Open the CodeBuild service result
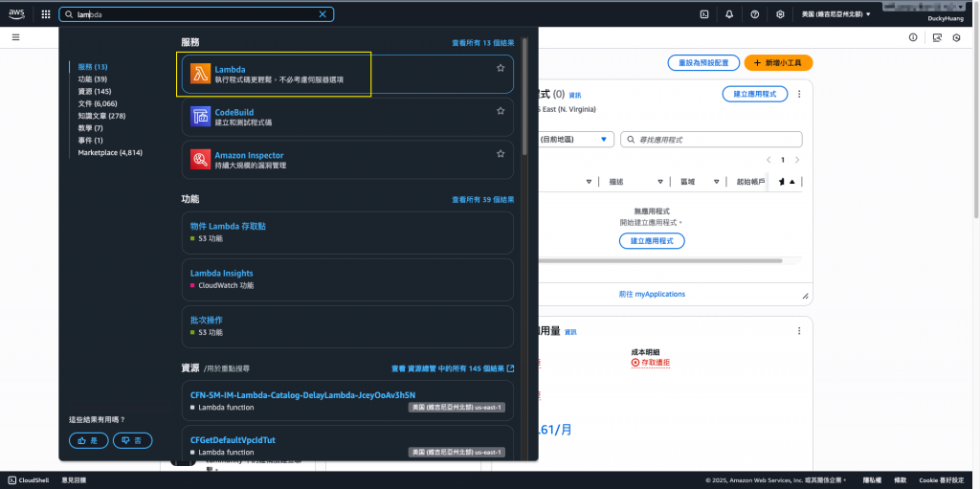 [347, 117]
